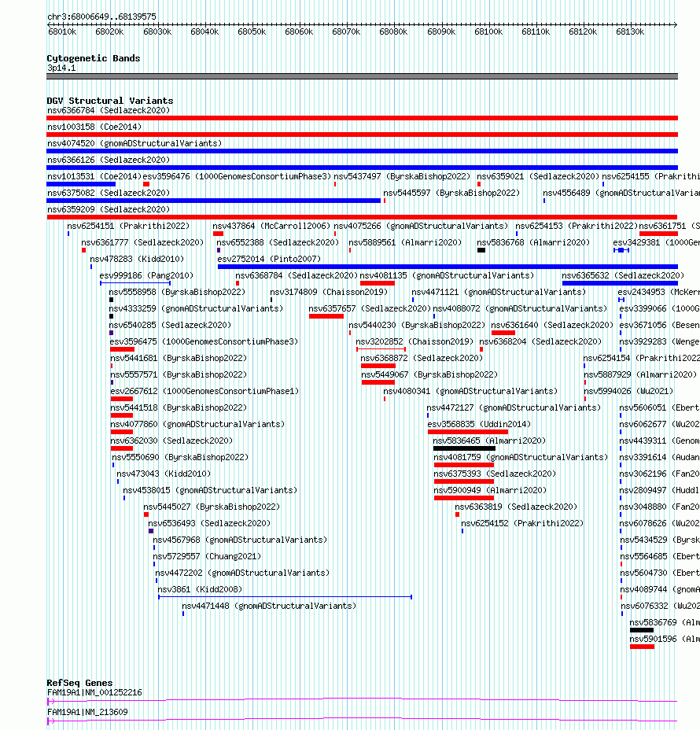Click nsv5889561 (Almarri2020) label
Image resolution: width=700 pixels, height=730 pixels.
[405, 242]
